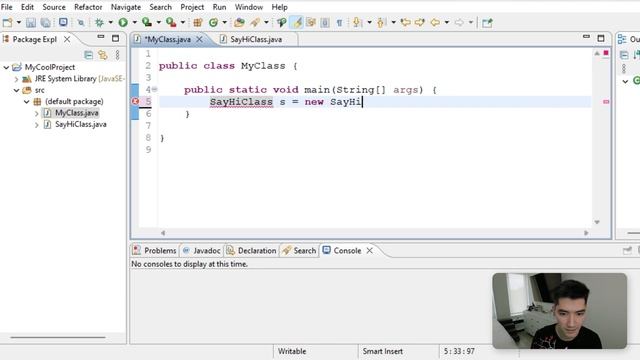Open the Debug dropdown arrow
The height and width of the screenshot is (360, 640).
pos(110,22)
